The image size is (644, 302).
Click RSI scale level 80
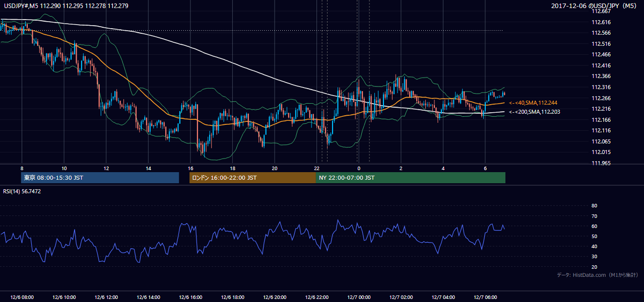tap(594, 206)
